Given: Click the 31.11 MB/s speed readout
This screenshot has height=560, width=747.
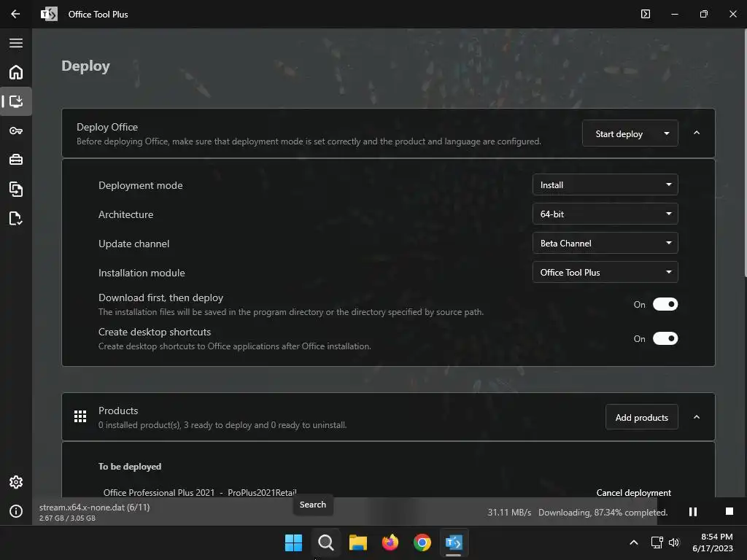Looking at the screenshot, I should (509, 513).
